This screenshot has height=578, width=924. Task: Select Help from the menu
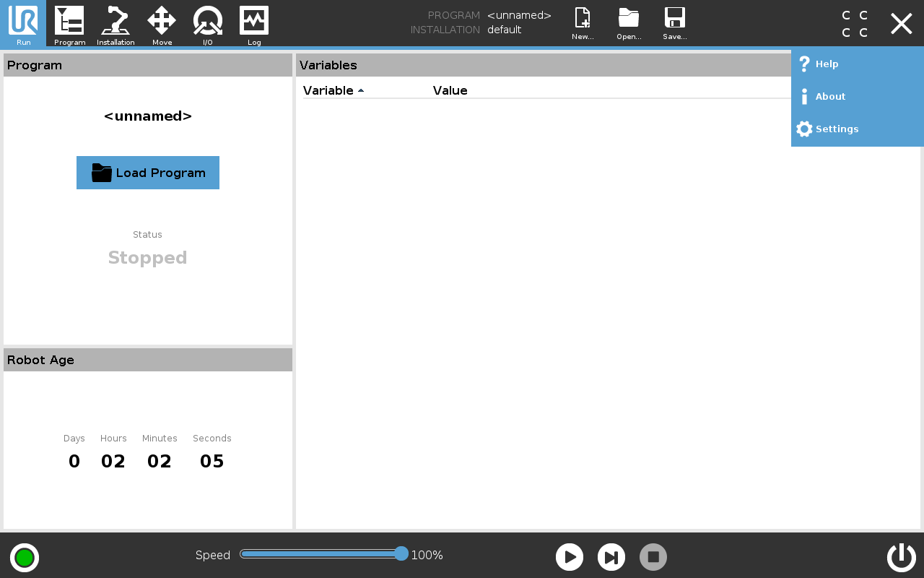coord(827,64)
